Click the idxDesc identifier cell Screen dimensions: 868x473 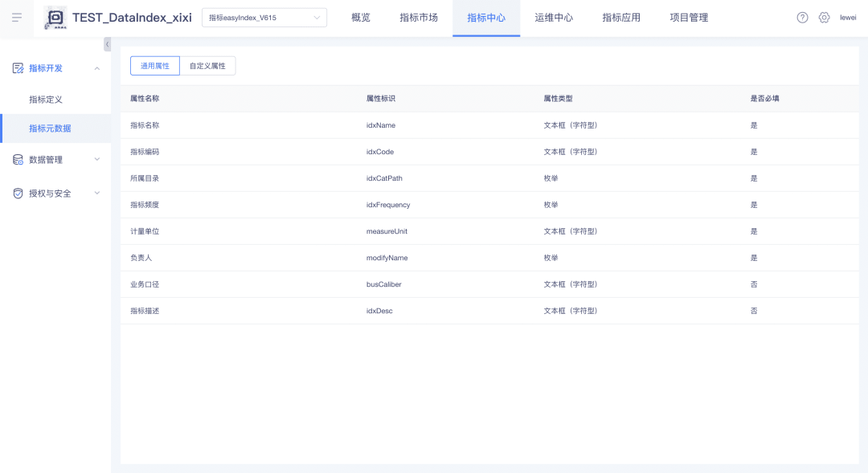click(x=379, y=311)
